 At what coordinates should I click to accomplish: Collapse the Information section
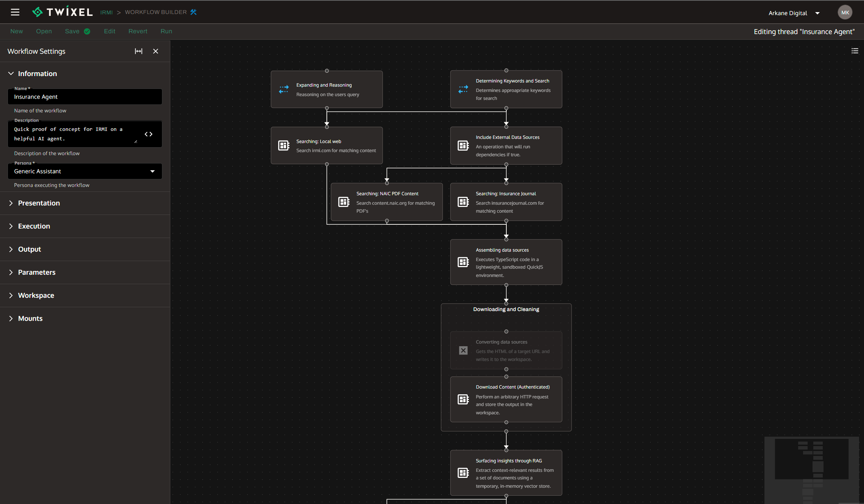point(11,73)
